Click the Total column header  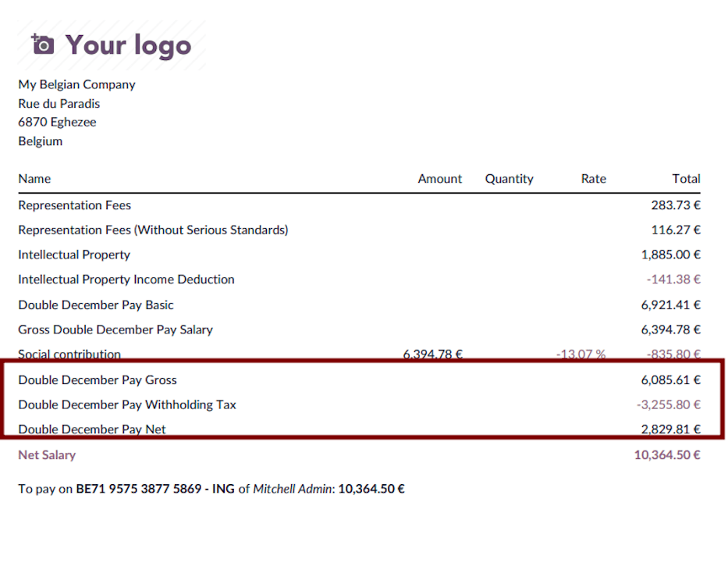686,179
